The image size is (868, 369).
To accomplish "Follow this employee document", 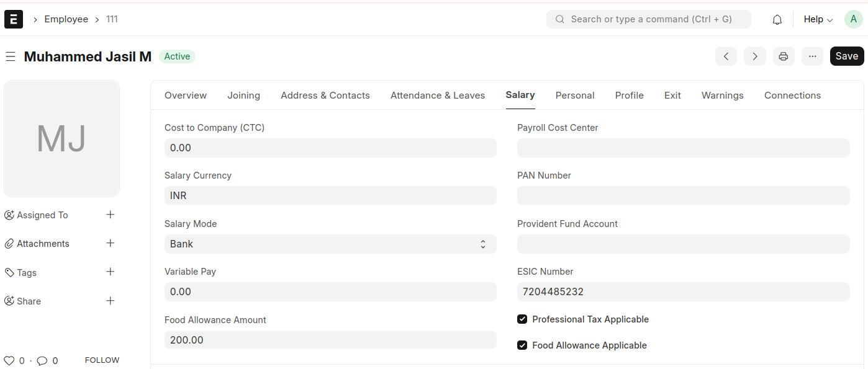I will click(x=102, y=360).
